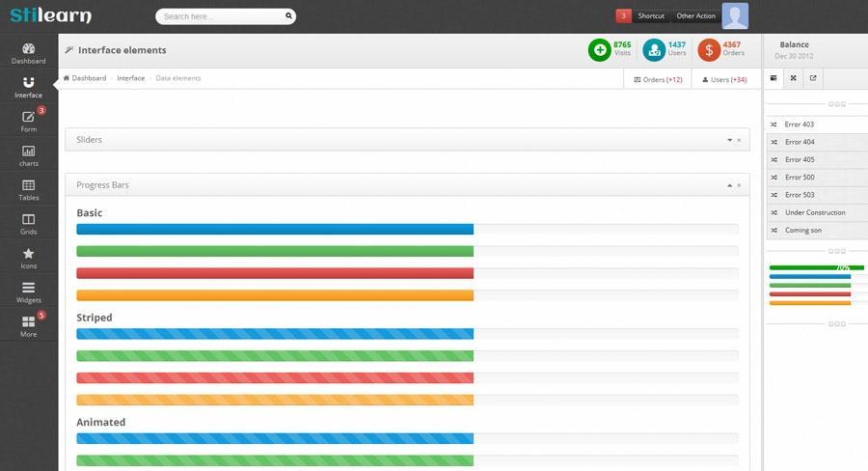The image size is (868, 471).
Task: Click the first icon tab under Balance
Action: pos(773,78)
